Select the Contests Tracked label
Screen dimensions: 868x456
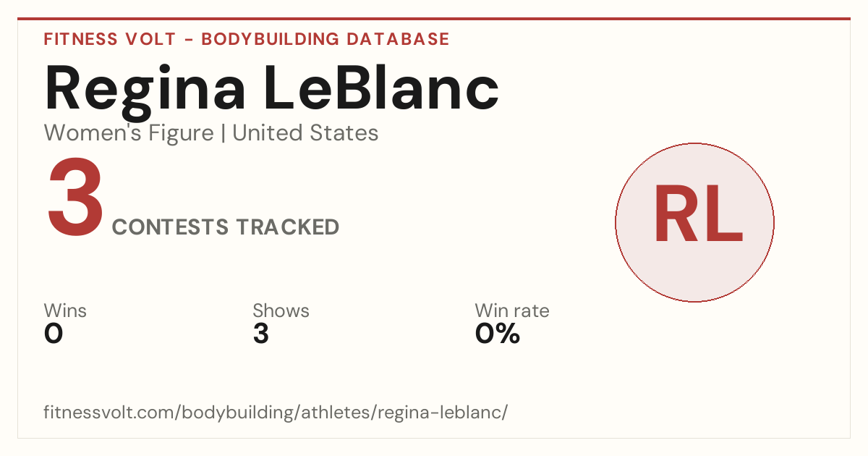[x=226, y=227]
